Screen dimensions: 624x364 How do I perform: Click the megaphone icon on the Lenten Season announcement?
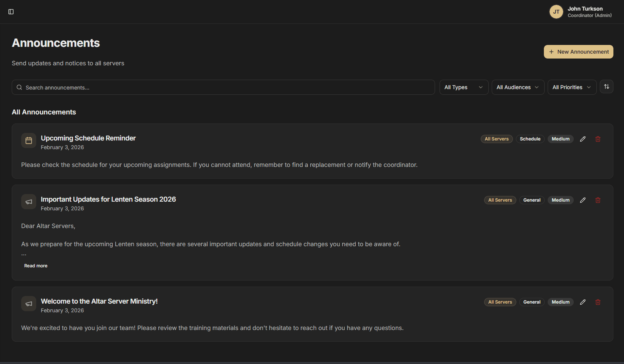click(x=28, y=201)
